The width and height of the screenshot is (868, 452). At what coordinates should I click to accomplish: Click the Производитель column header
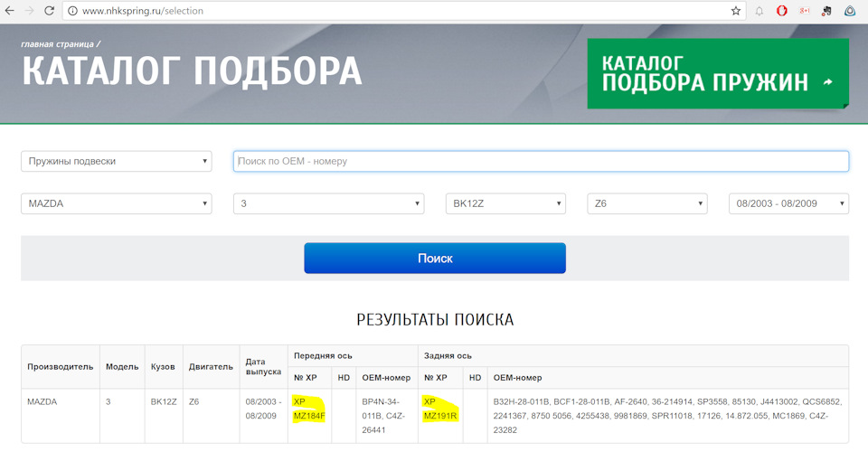[x=61, y=367]
